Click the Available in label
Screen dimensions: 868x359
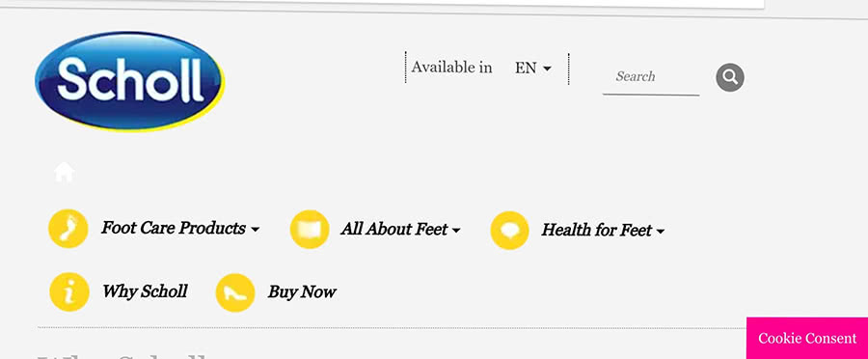[451, 68]
